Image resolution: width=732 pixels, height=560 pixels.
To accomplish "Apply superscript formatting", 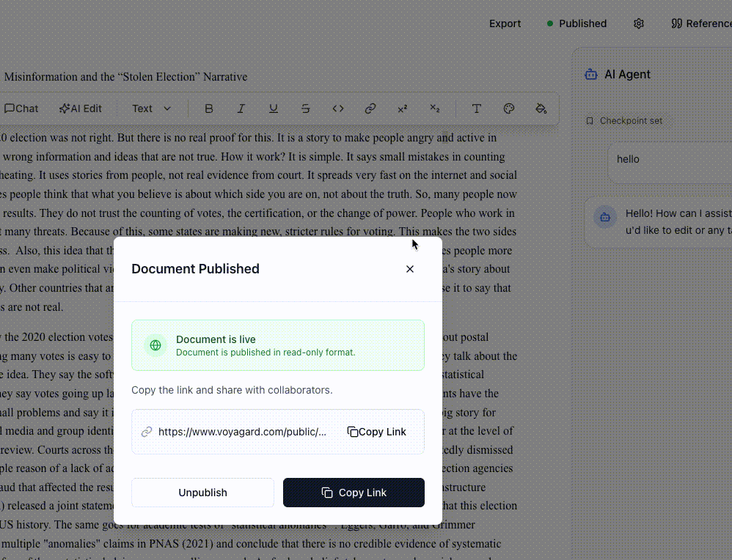I will click(x=403, y=108).
